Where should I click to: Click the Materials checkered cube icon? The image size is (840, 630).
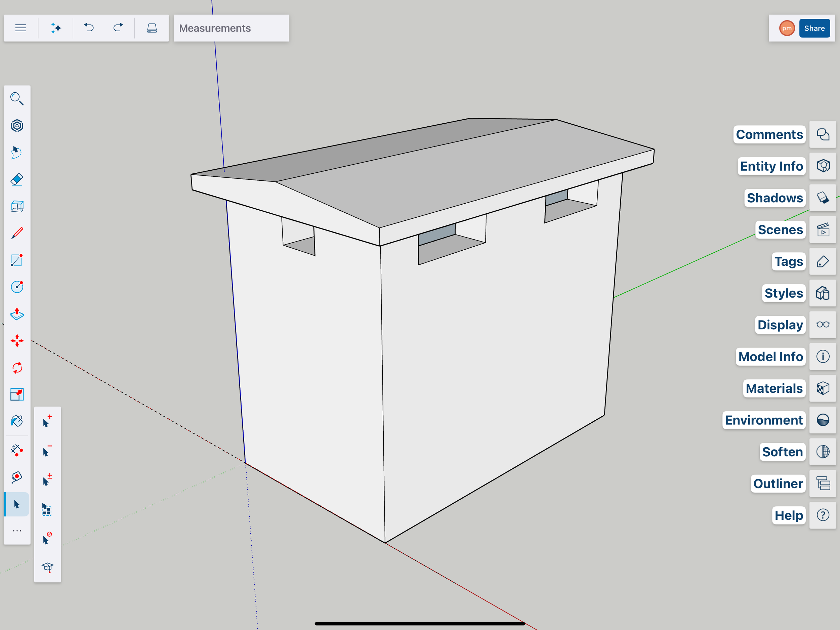[823, 388]
